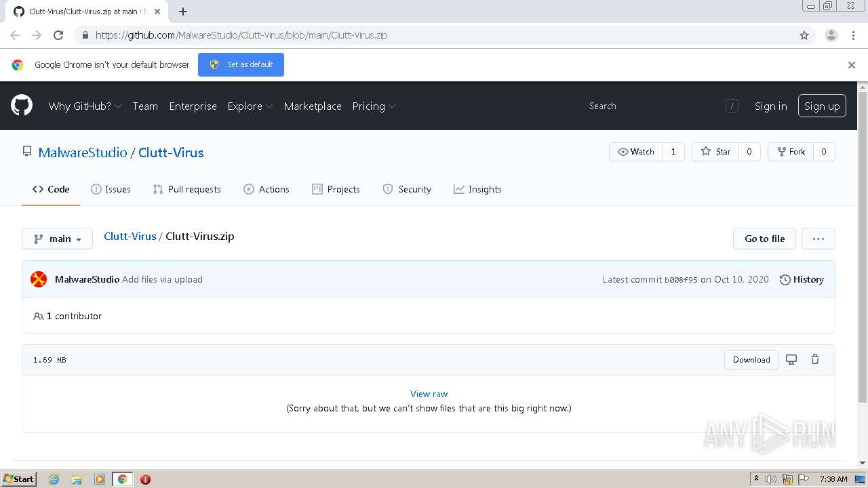Click MalwareStudio avatar in commit row
This screenshot has width=868, height=488.
click(39, 279)
